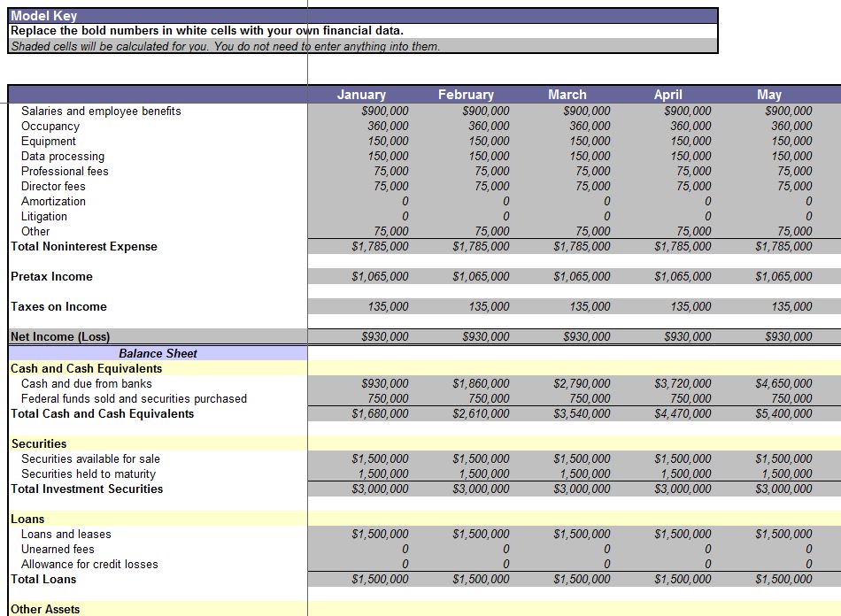
Task: Click January Total Noninterest Expense $1,785,000
Action: [x=380, y=247]
